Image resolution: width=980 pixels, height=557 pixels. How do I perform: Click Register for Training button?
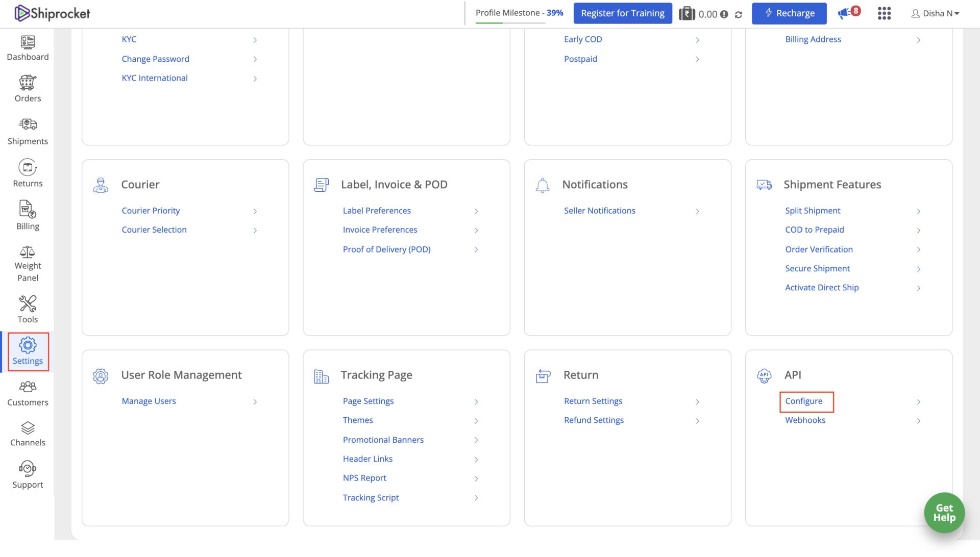(x=623, y=13)
